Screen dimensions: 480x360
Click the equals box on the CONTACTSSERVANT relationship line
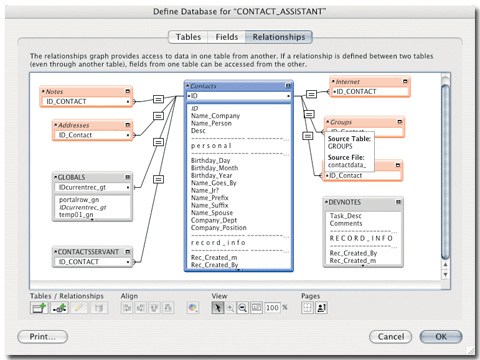158,180
